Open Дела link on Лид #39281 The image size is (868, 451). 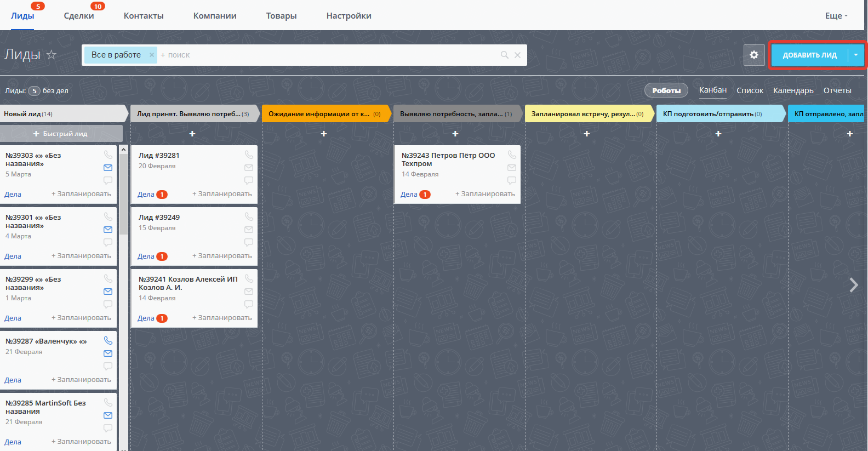pos(146,195)
